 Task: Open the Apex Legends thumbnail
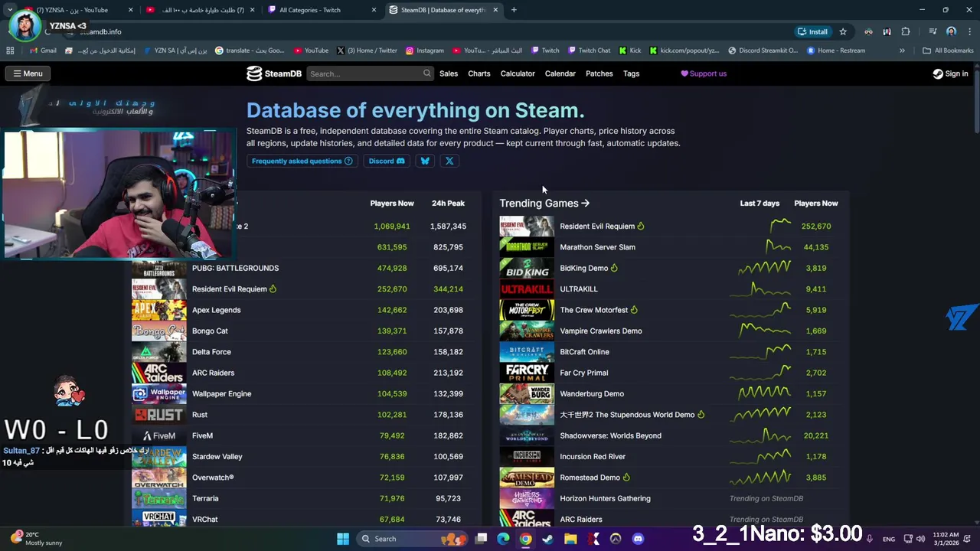[158, 310]
